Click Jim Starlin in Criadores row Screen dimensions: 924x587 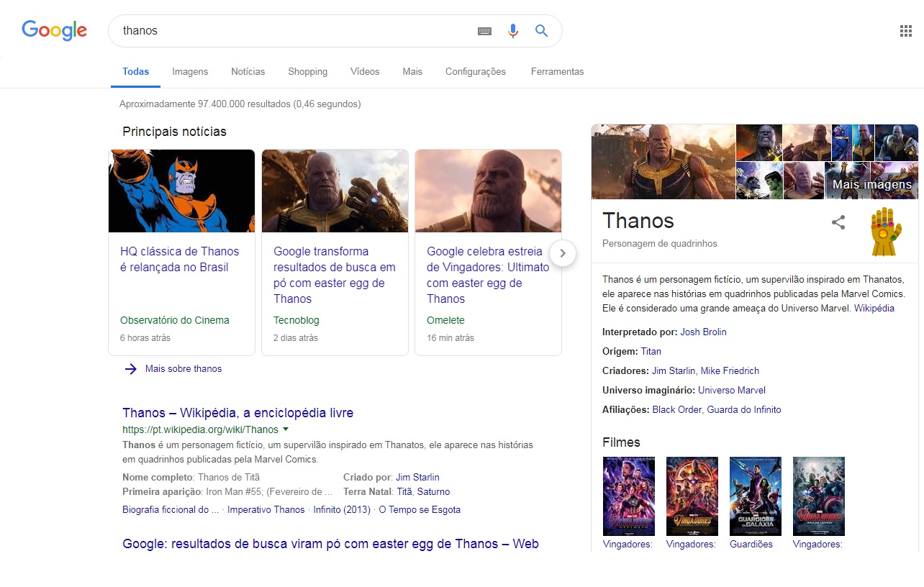[x=674, y=371]
